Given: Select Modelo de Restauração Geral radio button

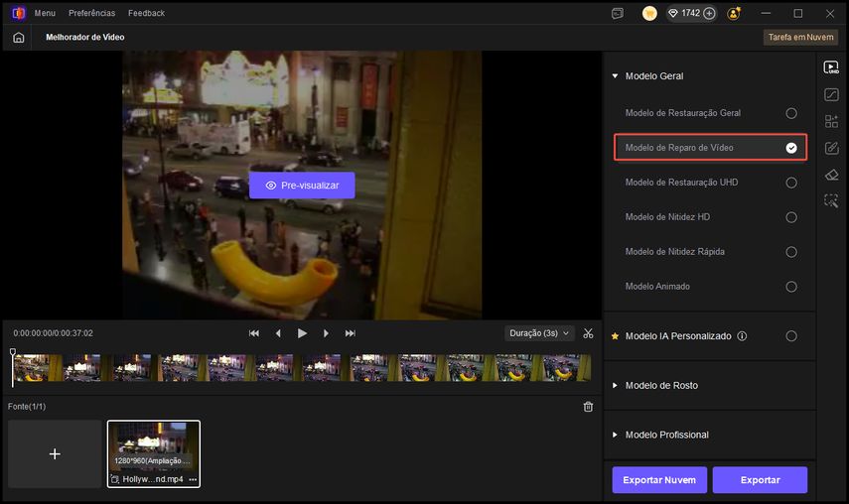Looking at the screenshot, I should click(791, 113).
